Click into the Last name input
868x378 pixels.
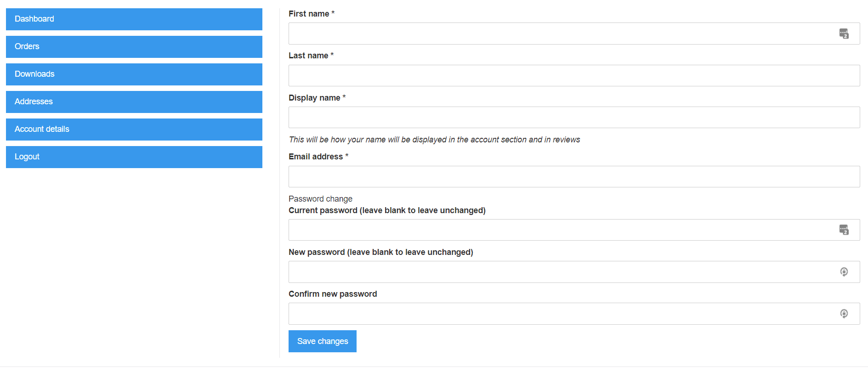point(574,75)
